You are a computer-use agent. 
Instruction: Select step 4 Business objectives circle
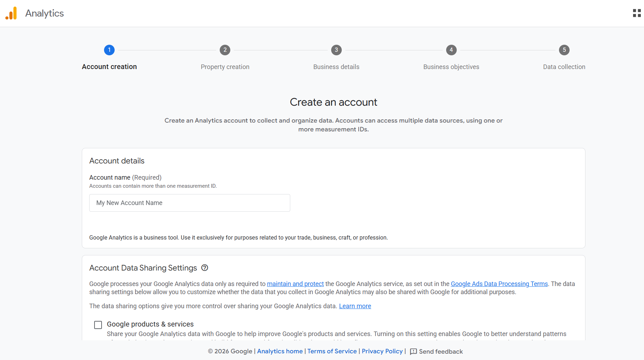pyautogui.click(x=451, y=50)
